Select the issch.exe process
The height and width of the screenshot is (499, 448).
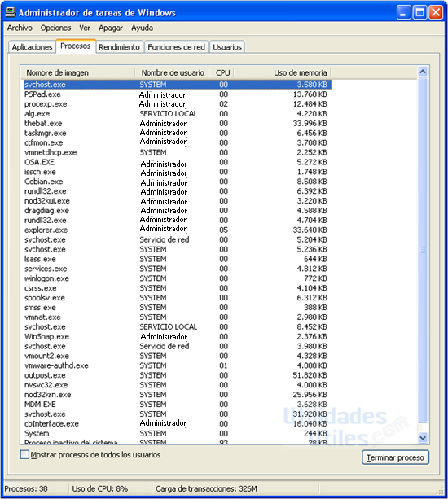pos(177,172)
